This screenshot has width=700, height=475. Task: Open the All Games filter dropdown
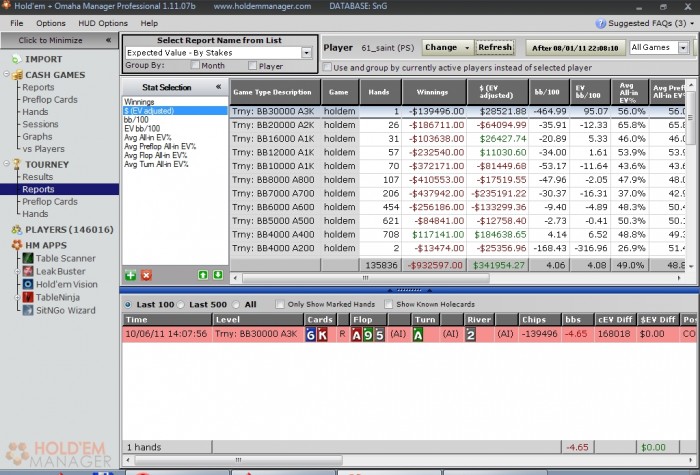pyautogui.click(x=683, y=47)
